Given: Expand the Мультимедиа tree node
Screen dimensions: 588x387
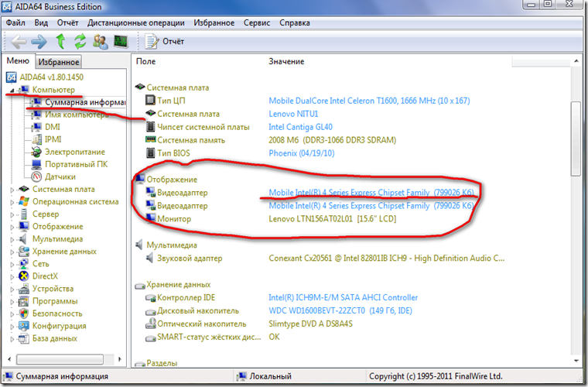Looking at the screenshot, I should tap(12, 240).
